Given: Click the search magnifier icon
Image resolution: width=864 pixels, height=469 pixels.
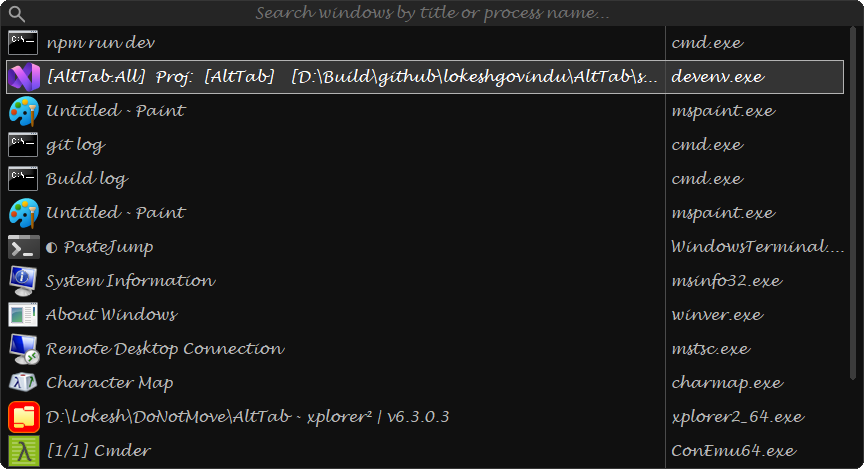Looking at the screenshot, I should point(17,14).
